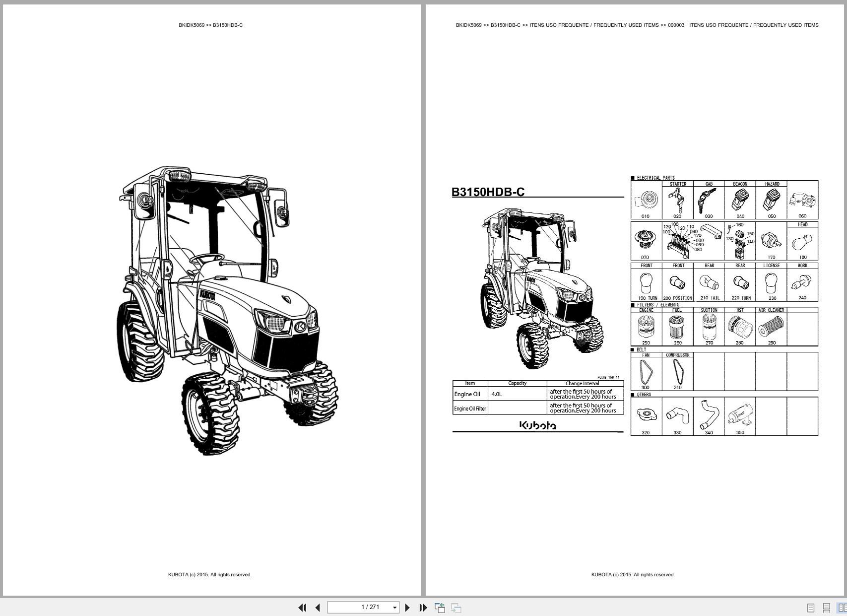Click the FAN belt part 300
Viewport: 847px width, 616px height.
click(x=647, y=371)
